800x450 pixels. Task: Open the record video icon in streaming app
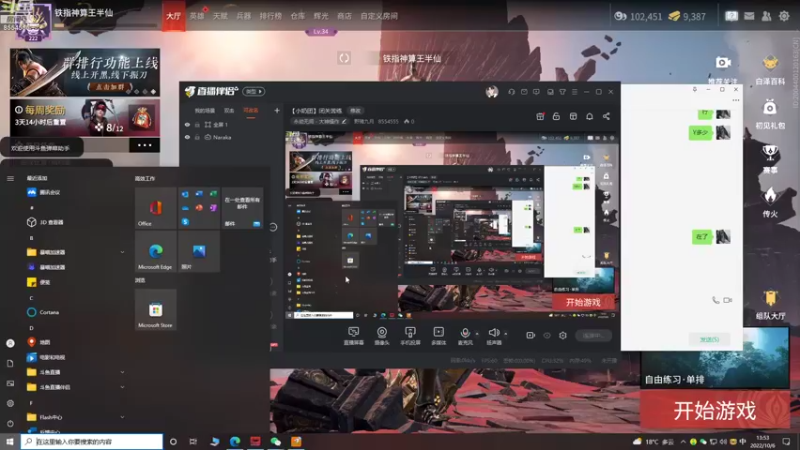(531, 335)
